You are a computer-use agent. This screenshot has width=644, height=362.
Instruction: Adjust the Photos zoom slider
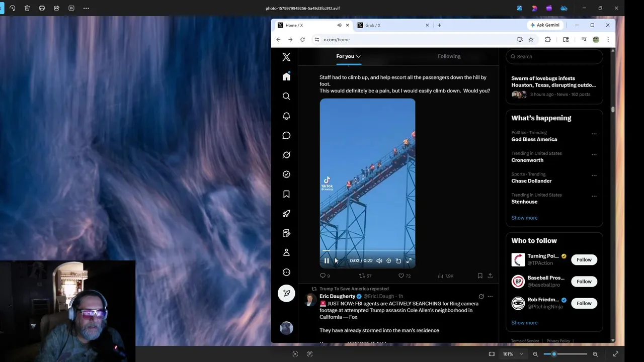pyautogui.click(x=566, y=354)
